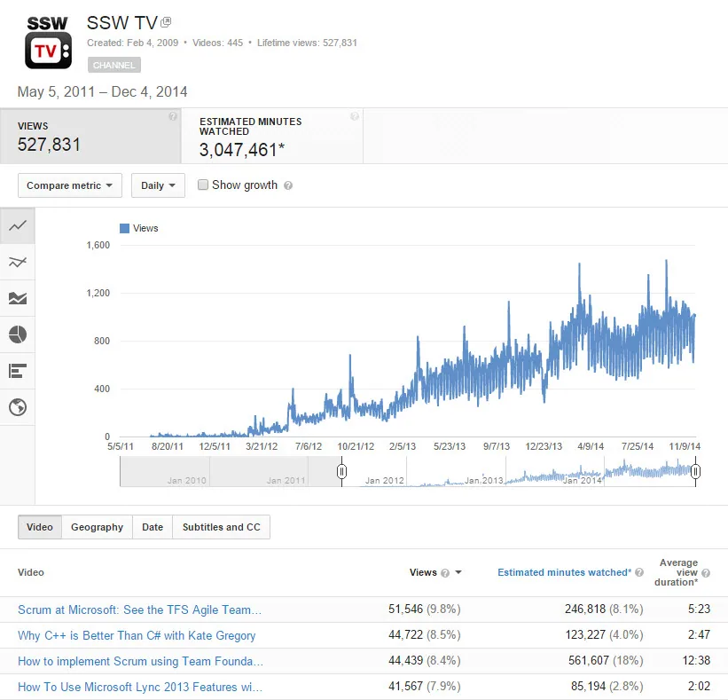Image resolution: width=728 pixels, height=700 pixels.
Task: Click the Video column header label
Action: click(x=31, y=572)
